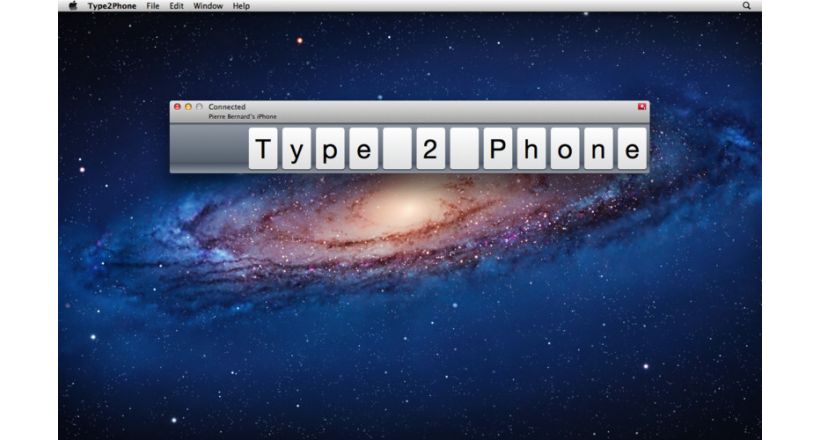
Task: Click the gray zoom button in title bar
Action: tap(199, 107)
